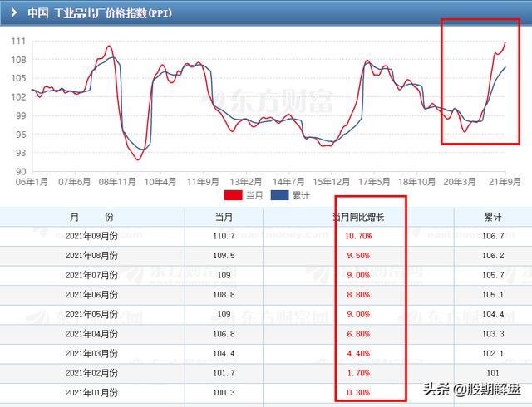532x407 pixels.
Task: Select the 2021年09月份 row label
Action: tap(91, 236)
